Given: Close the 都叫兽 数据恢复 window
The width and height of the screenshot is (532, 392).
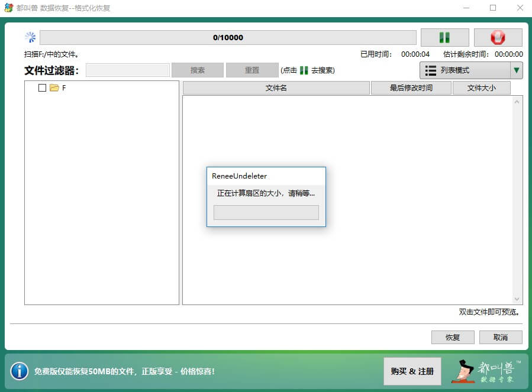Looking at the screenshot, I should pos(520,8).
